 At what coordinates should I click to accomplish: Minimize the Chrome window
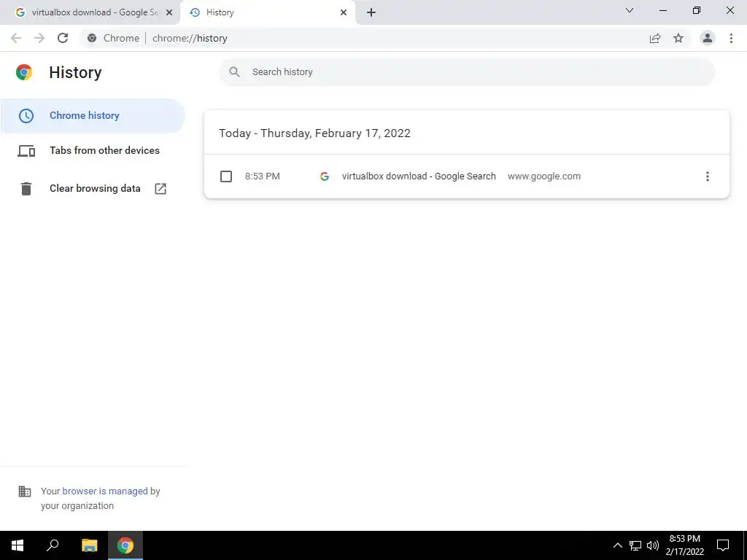click(x=662, y=10)
